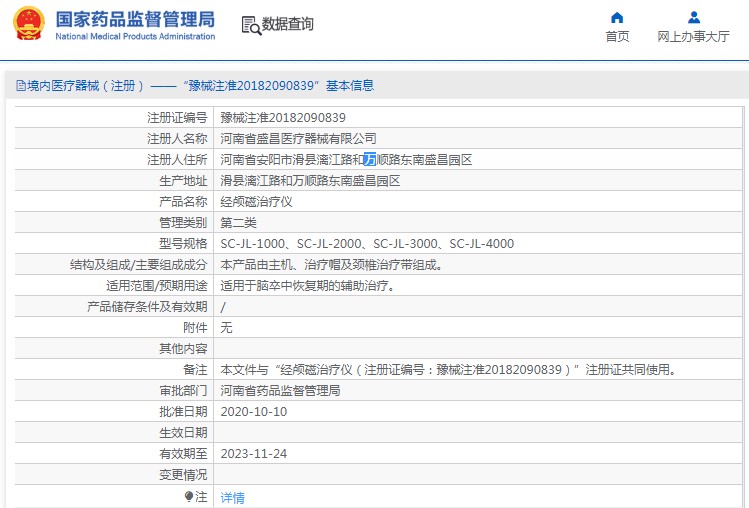Go to 网上办事大厅 navigation item
Image resolution: width=749 pixels, height=508 pixels.
pos(694,37)
